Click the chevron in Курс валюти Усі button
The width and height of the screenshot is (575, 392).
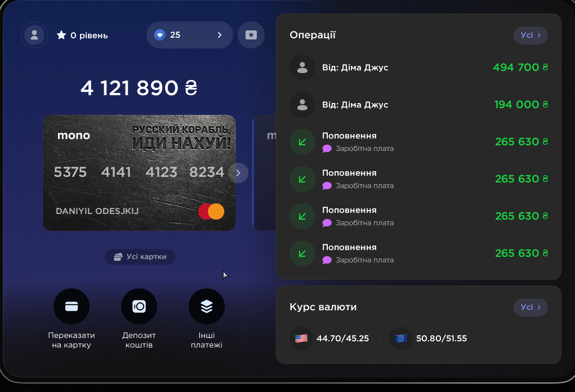click(x=539, y=308)
